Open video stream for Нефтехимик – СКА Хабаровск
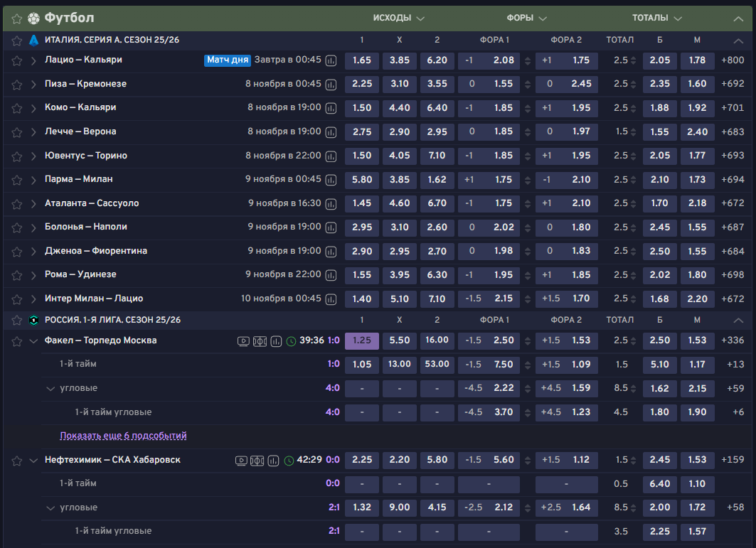 pos(242,461)
